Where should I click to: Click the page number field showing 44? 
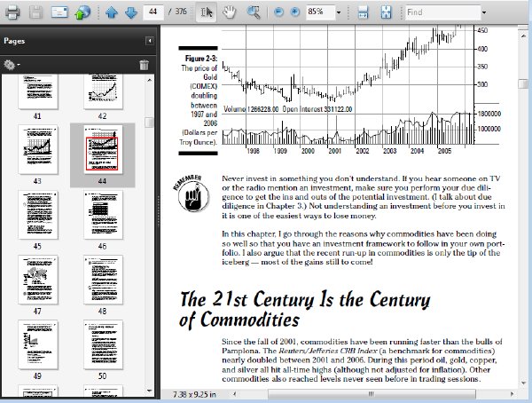coord(153,12)
